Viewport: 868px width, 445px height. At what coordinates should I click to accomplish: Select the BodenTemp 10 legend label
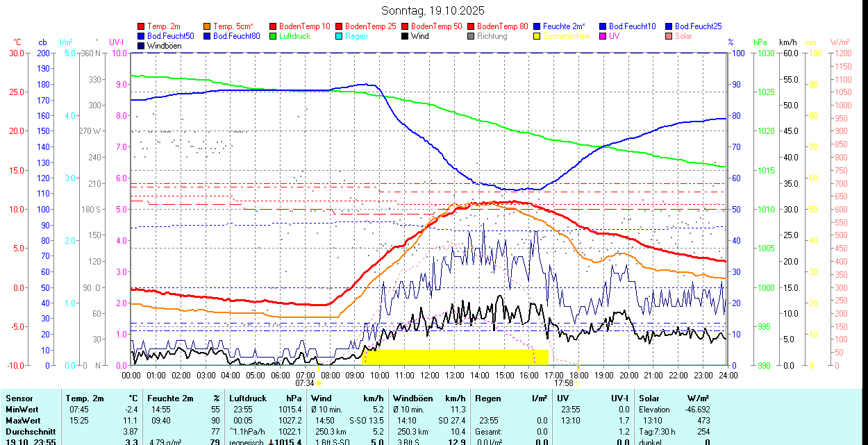(x=306, y=26)
